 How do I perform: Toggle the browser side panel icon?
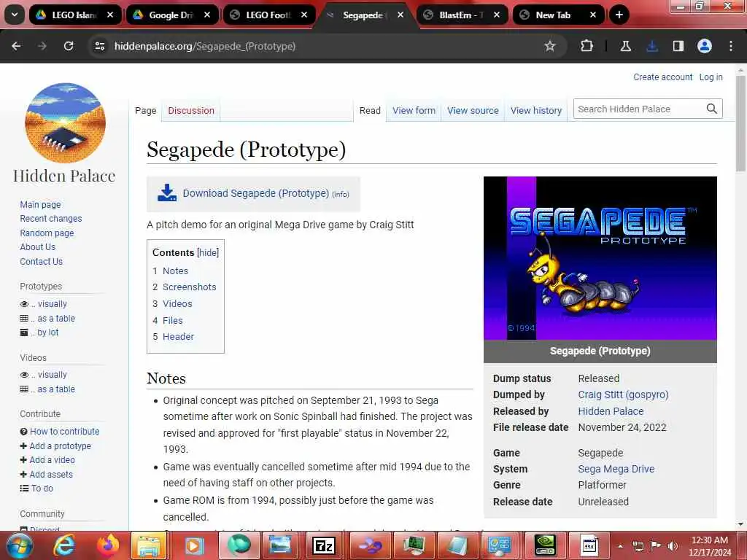tap(678, 46)
